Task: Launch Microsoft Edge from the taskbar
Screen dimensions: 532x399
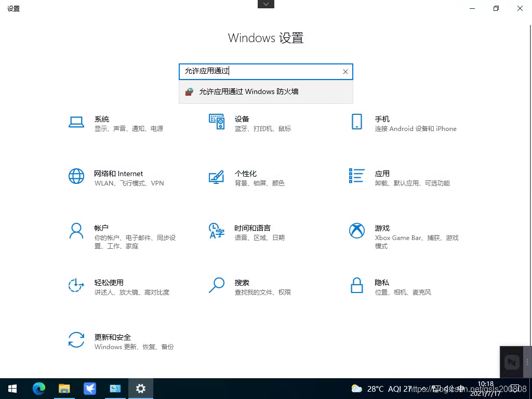Action: click(x=38, y=389)
